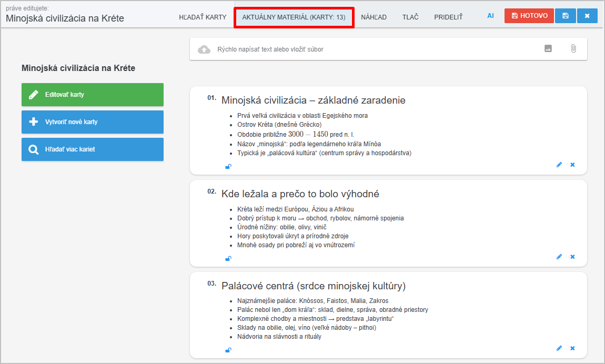Click pencil icon on Palácové centrá card

tap(559, 348)
